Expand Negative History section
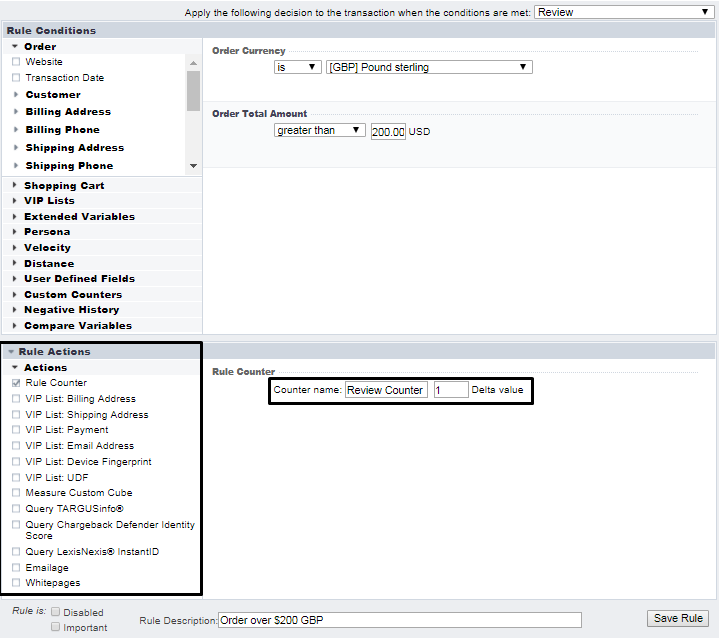This screenshot has width=719, height=638. pyautogui.click(x=15, y=310)
